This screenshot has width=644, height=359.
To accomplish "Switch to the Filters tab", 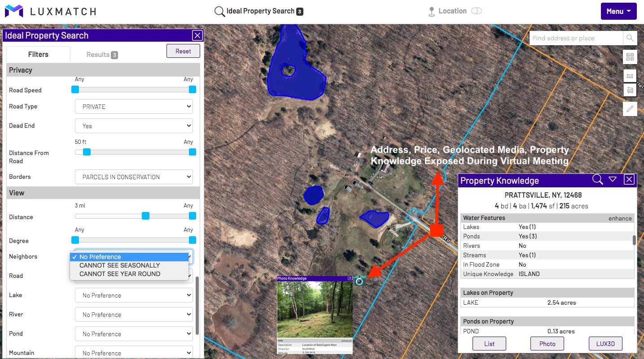I will tap(38, 54).
